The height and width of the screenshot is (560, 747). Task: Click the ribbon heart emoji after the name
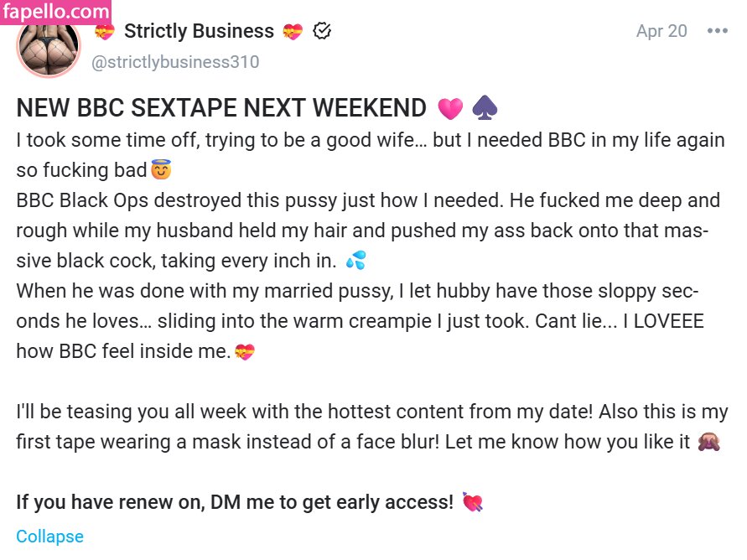293,32
